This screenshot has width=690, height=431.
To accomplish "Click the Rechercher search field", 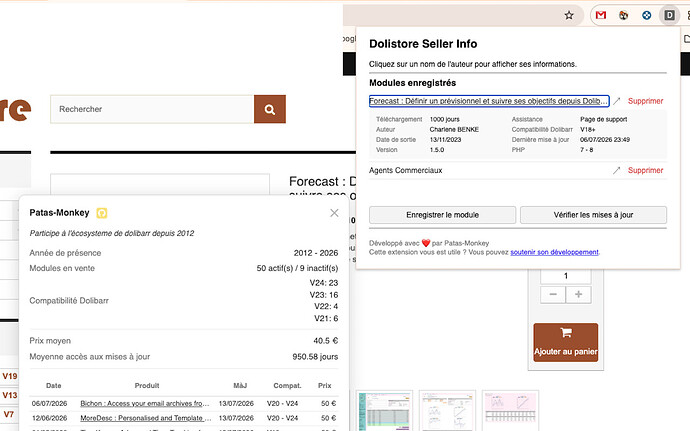I will pyautogui.click(x=152, y=109).
